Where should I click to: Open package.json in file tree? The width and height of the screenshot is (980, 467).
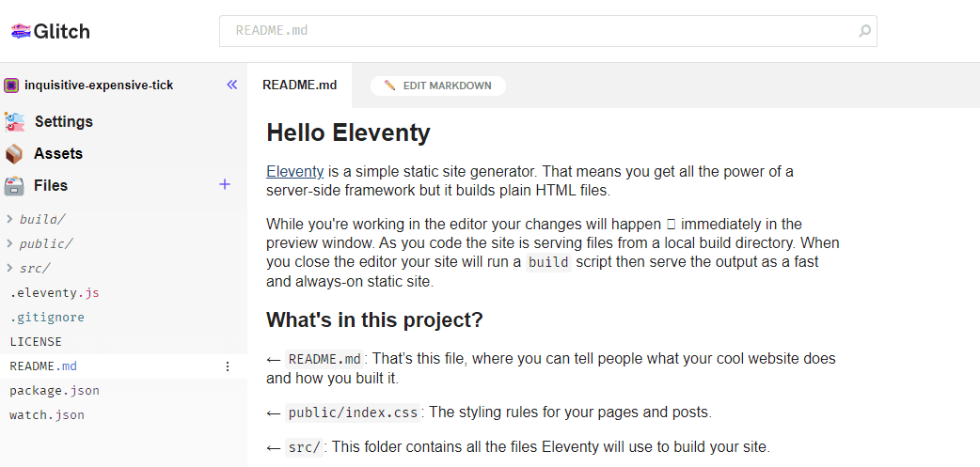click(x=55, y=390)
